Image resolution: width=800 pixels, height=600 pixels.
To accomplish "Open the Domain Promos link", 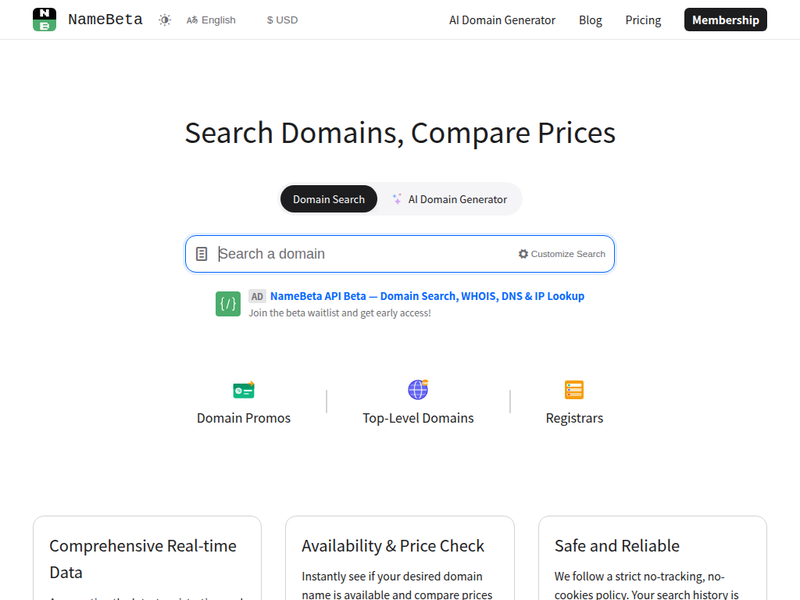I will pyautogui.click(x=243, y=418).
